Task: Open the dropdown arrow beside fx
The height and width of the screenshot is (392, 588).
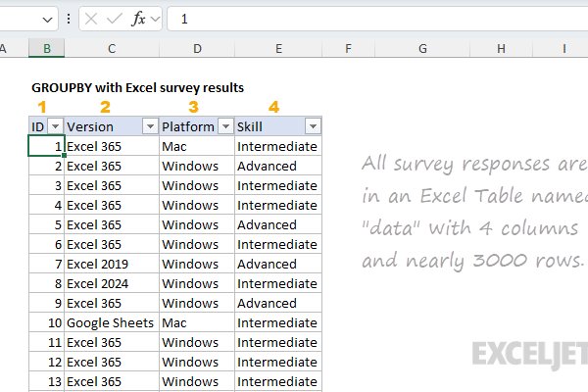Action: pyautogui.click(x=155, y=19)
